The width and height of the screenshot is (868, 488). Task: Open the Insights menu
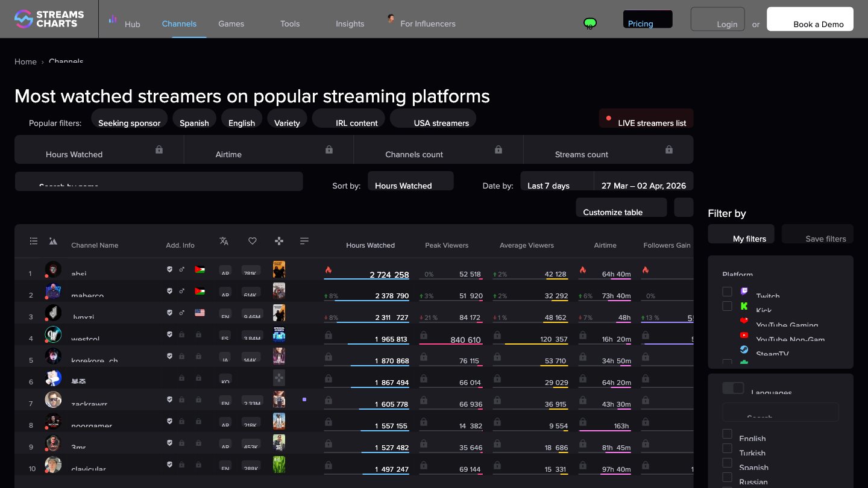[x=350, y=23]
